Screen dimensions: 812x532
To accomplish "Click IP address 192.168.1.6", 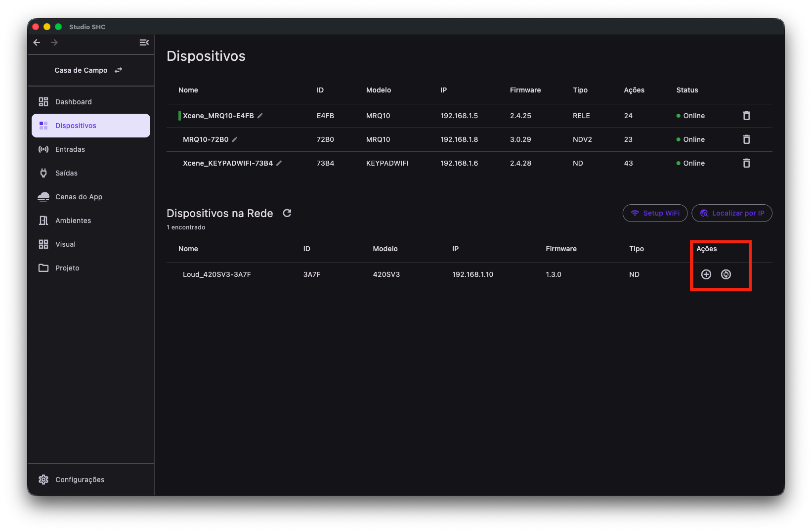I will point(459,163).
